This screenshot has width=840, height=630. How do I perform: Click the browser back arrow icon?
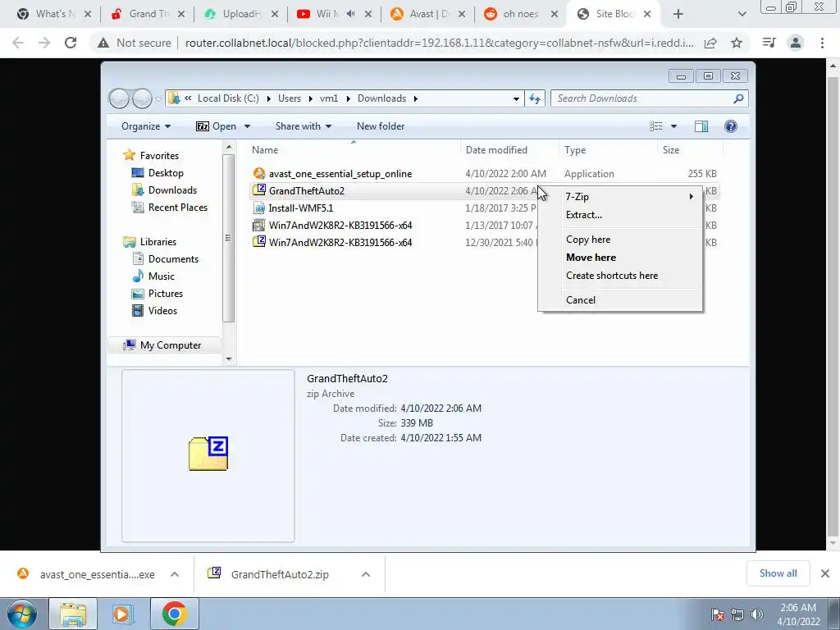coord(18,43)
